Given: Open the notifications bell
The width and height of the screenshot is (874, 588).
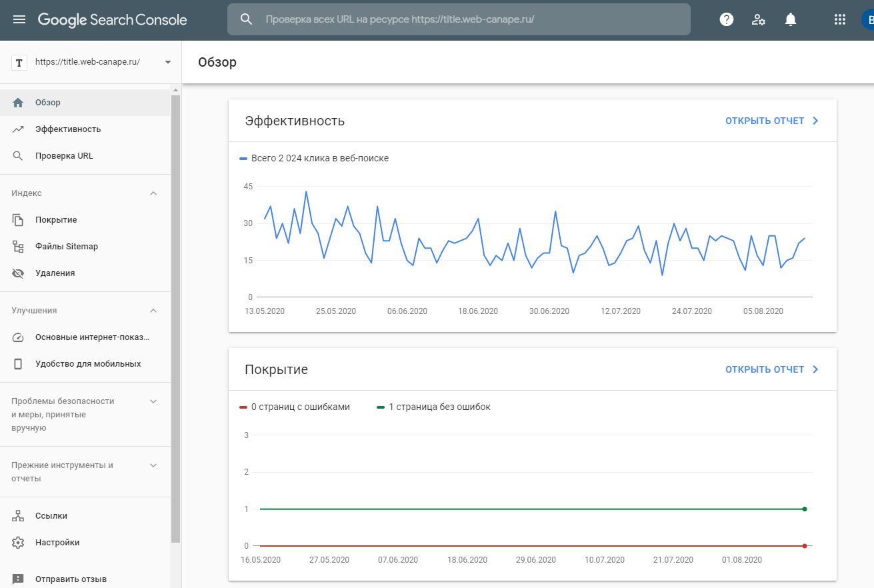Looking at the screenshot, I should pos(791,19).
